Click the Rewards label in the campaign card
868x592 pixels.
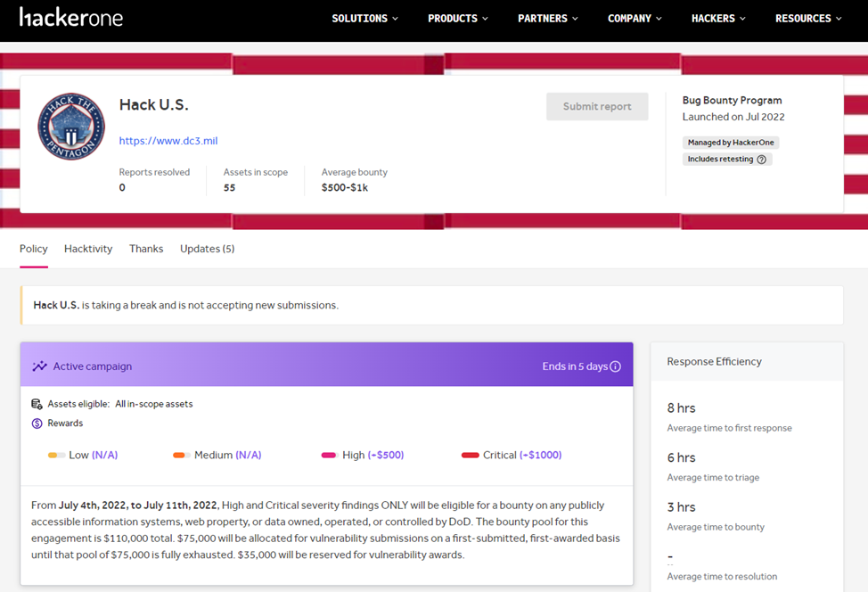(65, 423)
